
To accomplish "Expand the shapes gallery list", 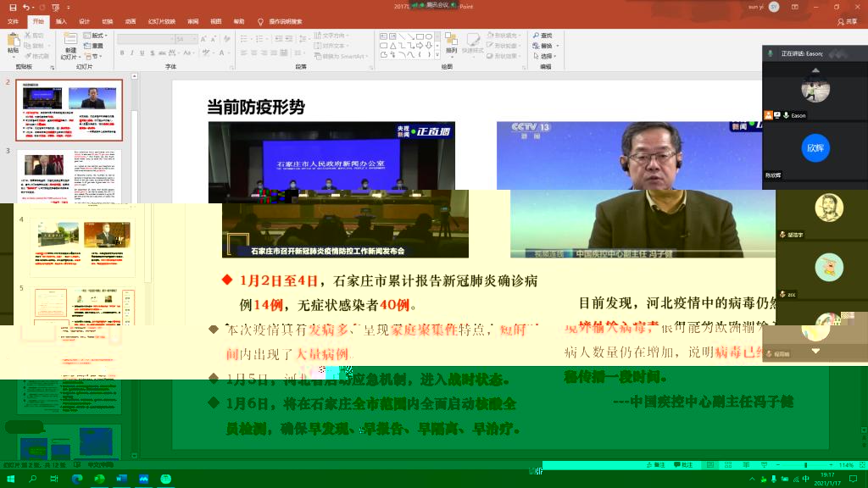I will (437, 55).
